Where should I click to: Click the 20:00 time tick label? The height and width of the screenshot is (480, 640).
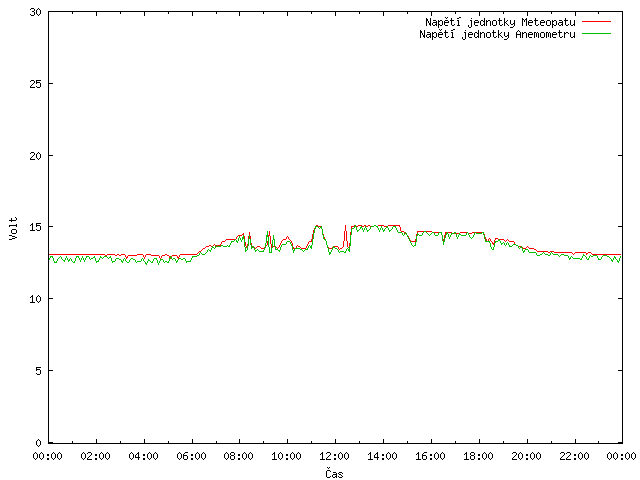(526, 456)
